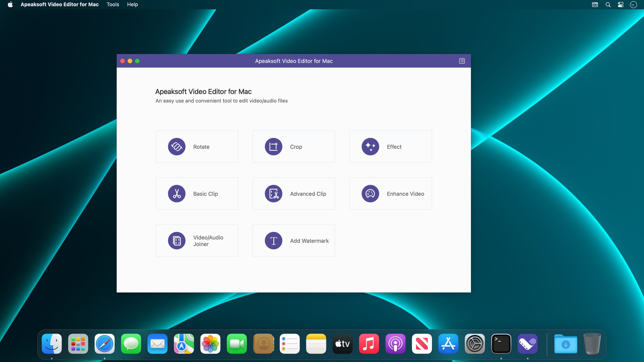Viewport: 644px width, 362px height.
Task: Click the Enhance Video label
Action: tap(405, 194)
